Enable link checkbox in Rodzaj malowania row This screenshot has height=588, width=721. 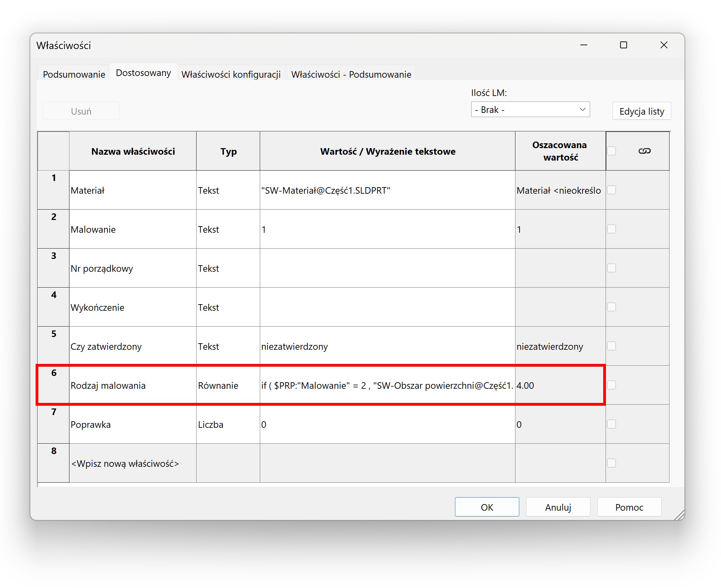pos(611,385)
